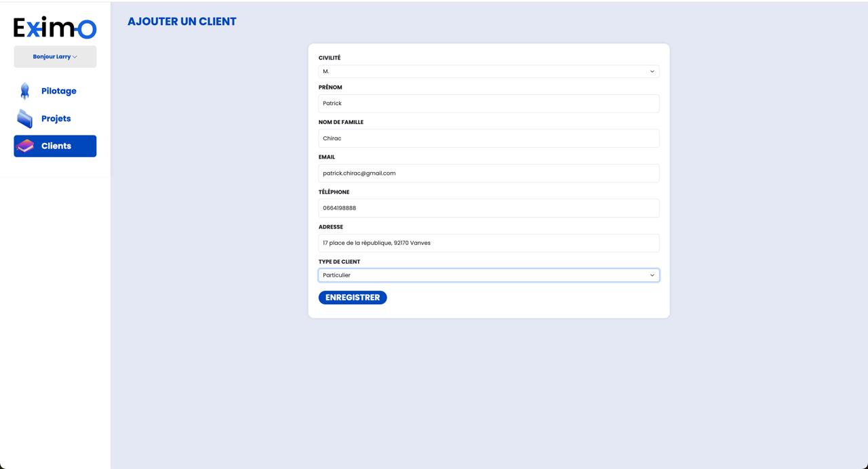Screen dimensions: 868x469
Task: Expand the Type de client dropdown
Action: coord(489,275)
